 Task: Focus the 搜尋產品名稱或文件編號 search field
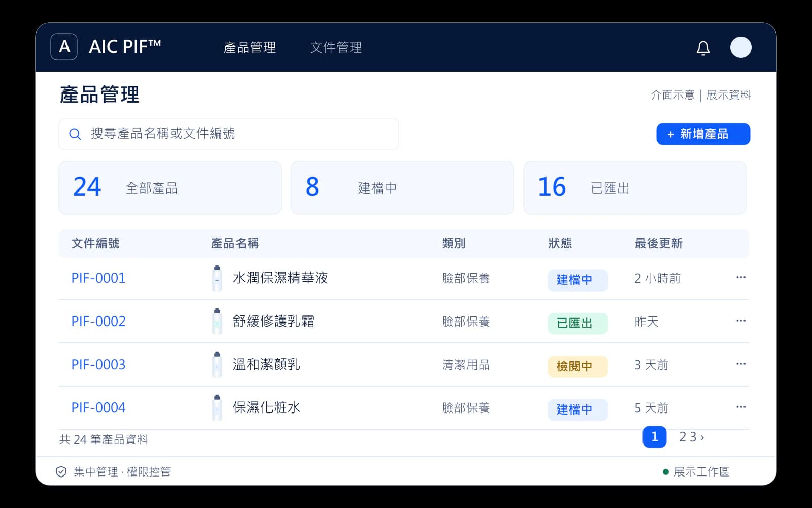[x=229, y=134]
